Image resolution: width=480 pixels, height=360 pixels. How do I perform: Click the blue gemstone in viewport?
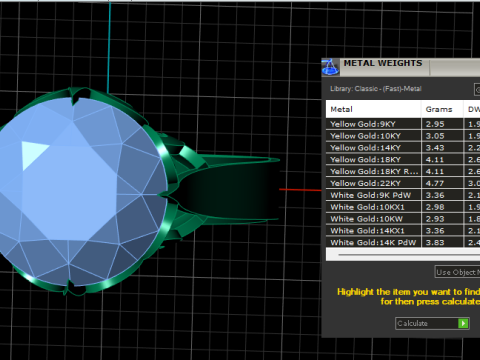78,190
